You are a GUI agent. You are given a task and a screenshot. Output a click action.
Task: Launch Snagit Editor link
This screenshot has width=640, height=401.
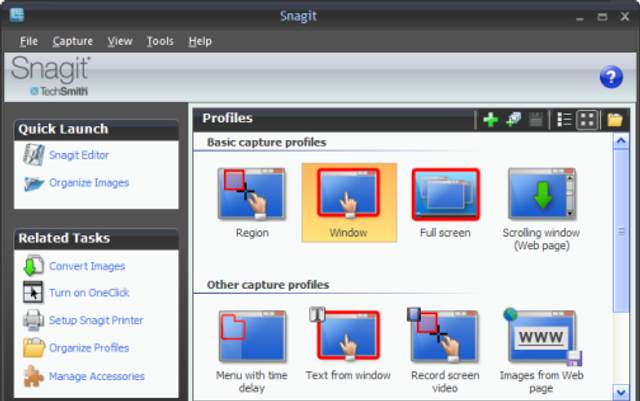79,155
